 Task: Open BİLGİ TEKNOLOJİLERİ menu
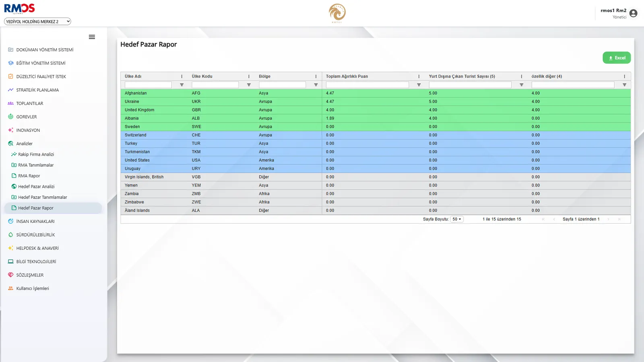click(36, 261)
